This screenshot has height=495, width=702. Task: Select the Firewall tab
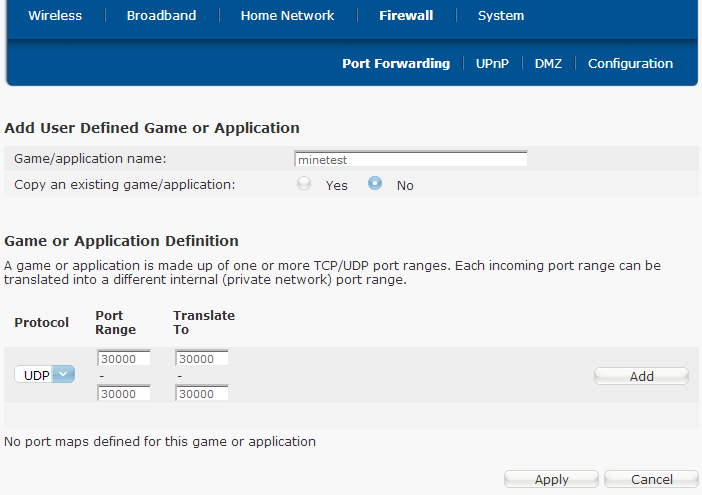pos(406,16)
